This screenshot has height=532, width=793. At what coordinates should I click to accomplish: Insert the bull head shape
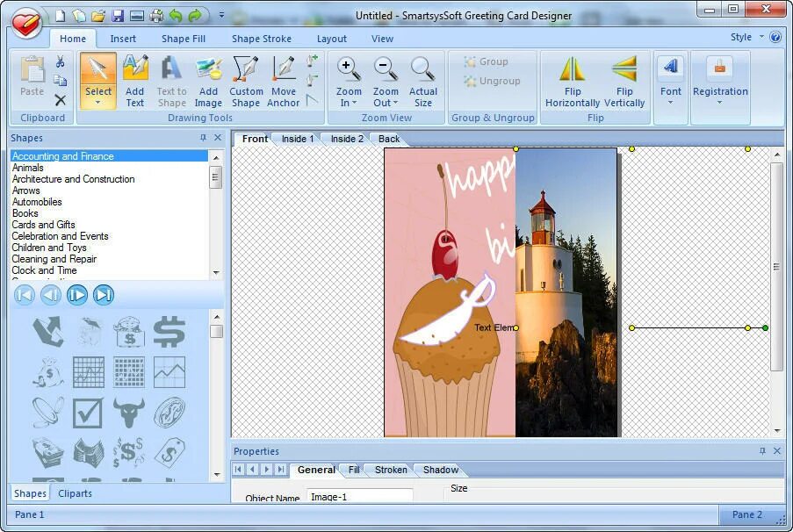coord(128,413)
